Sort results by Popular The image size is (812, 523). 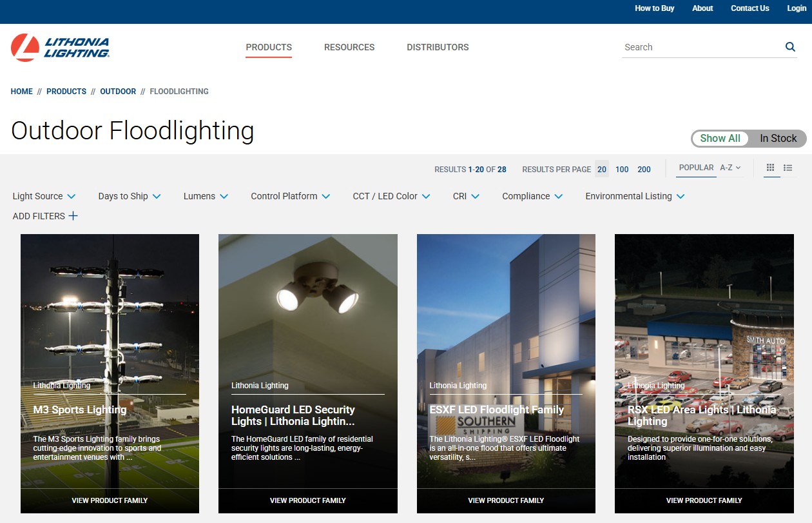coord(696,168)
